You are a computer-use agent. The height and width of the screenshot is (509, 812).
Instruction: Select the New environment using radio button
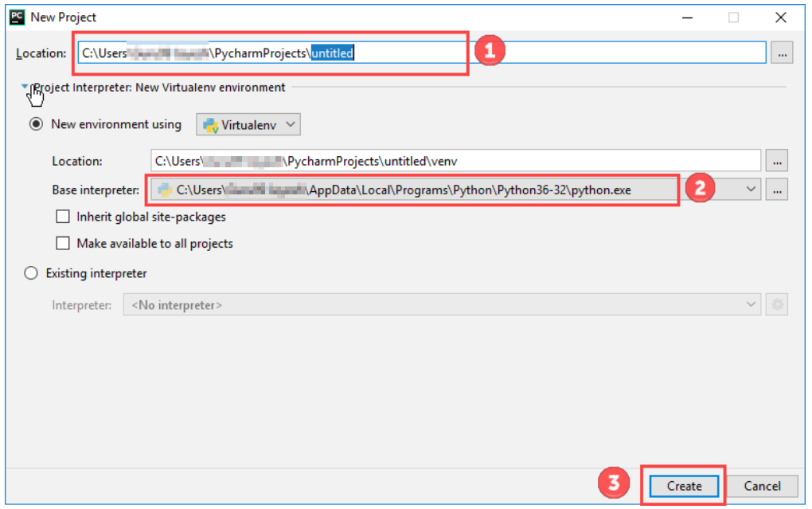coord(36,124)
